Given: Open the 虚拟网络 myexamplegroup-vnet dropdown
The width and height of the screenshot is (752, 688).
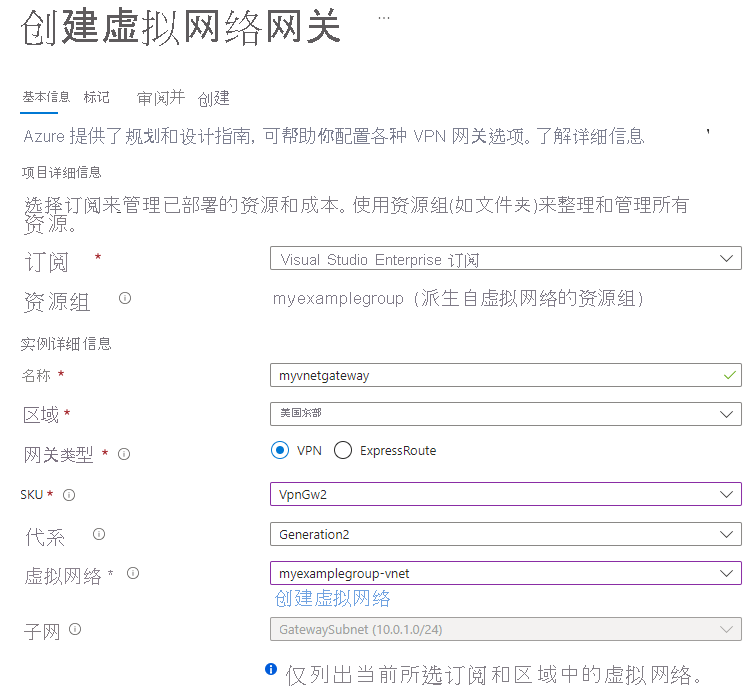Looking at the screenshot, I should tap(505, 573).
